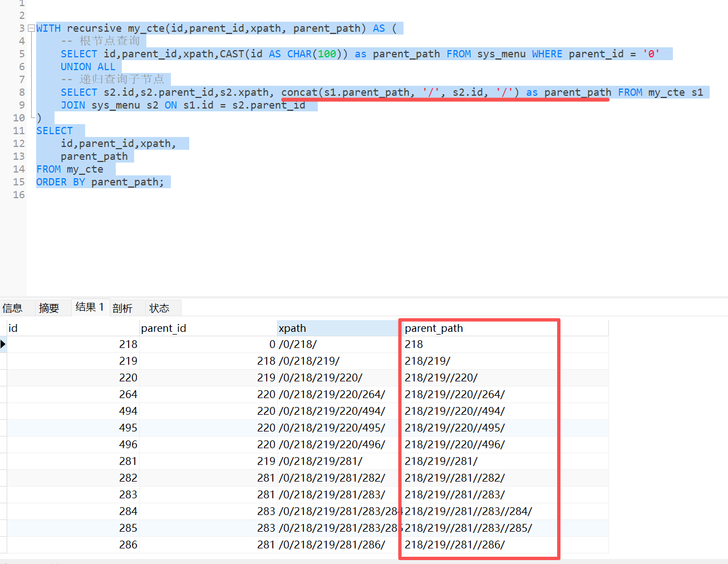Click parent_path cell 218/219//220//495/

tap(505, 428)
